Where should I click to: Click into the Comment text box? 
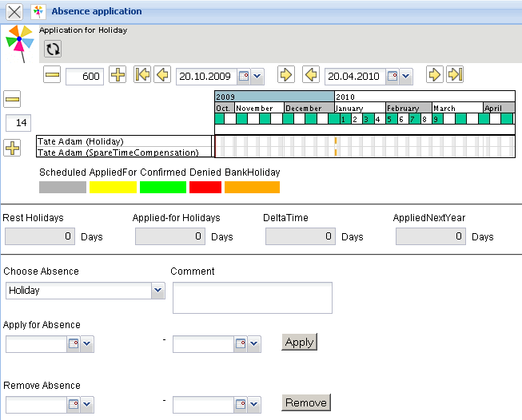(252, 298)
